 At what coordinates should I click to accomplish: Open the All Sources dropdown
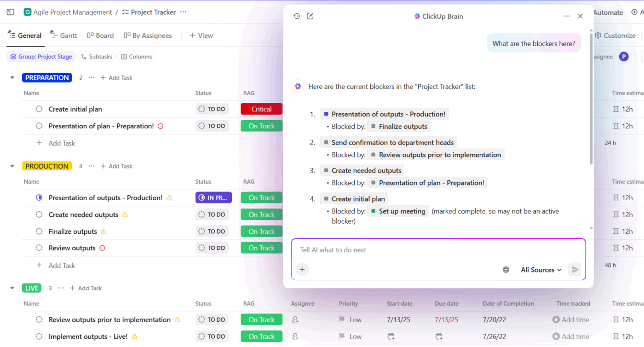(540, 270)
